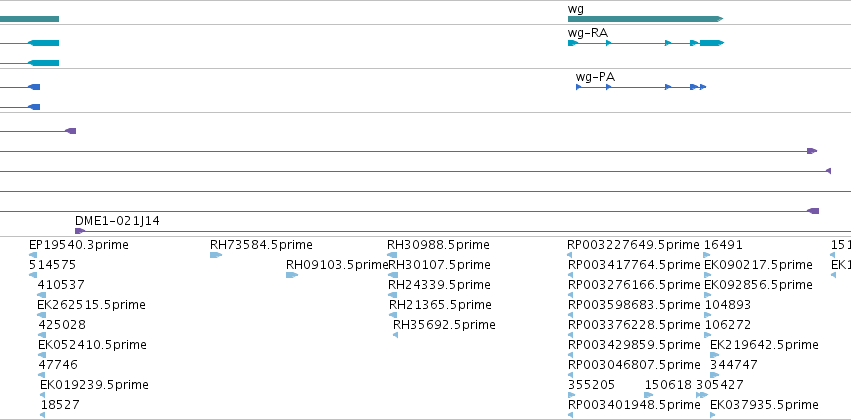851x420 pixels.
Task: Click the 16491 arrow marker
Action: pos(707,255)
